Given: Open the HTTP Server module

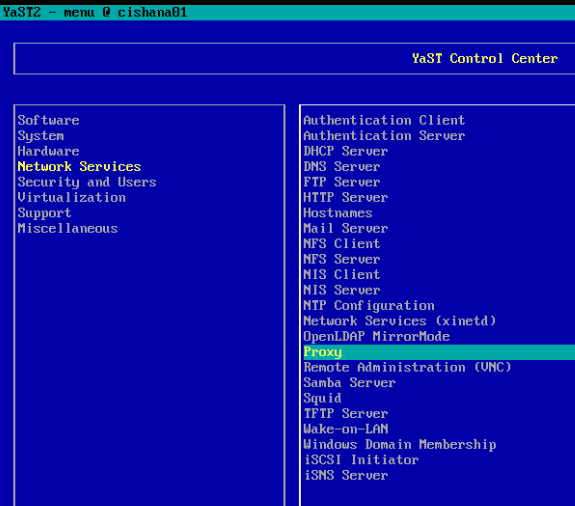Looking at the screenshot, I should click(x=345, y=198).
